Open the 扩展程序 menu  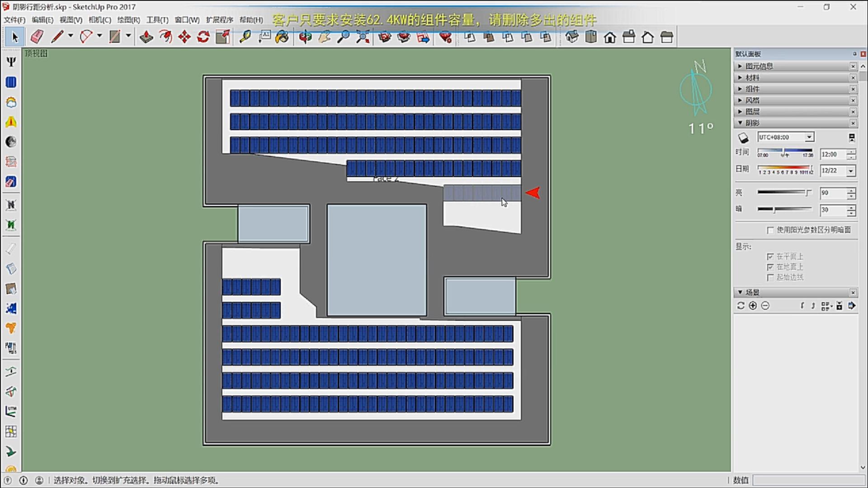[220, 20]
